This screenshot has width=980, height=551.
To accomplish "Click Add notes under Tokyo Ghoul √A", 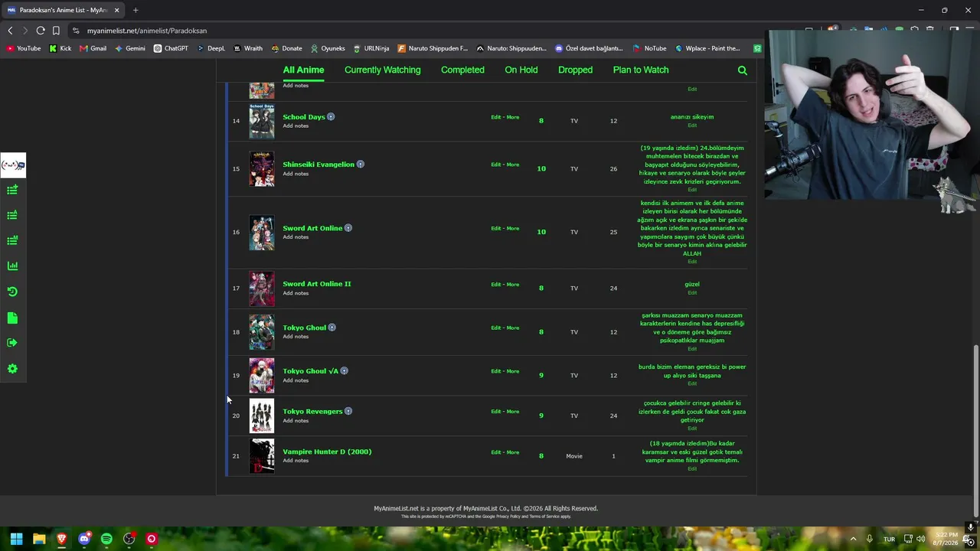I will pos(296,380).
